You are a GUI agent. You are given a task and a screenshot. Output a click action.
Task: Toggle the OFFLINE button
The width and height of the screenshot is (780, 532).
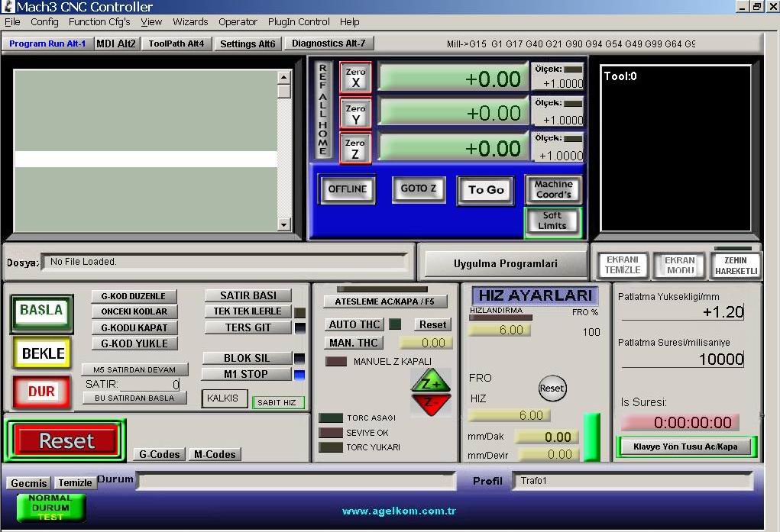click(x=348, y=189)
